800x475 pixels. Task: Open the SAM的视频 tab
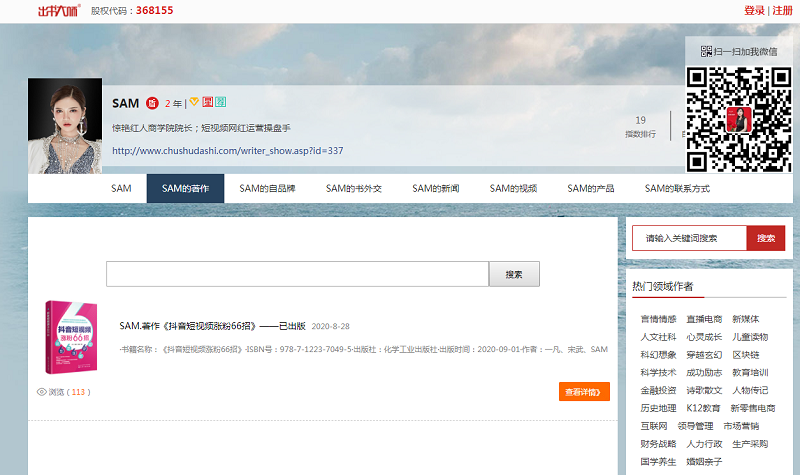click(513, 188)
